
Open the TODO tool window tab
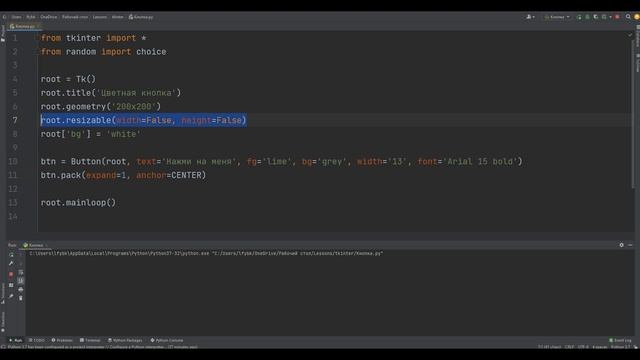coord(37,340)
